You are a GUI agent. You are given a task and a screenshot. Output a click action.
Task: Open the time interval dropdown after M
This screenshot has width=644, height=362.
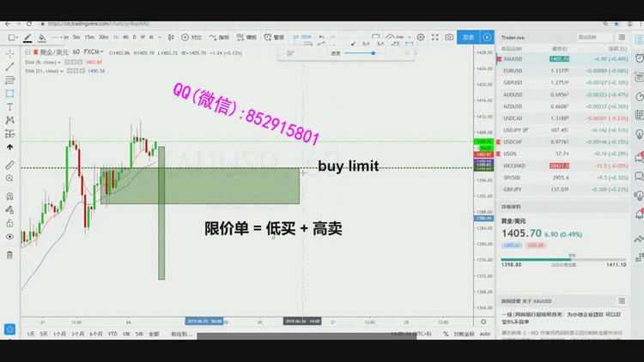161,38
